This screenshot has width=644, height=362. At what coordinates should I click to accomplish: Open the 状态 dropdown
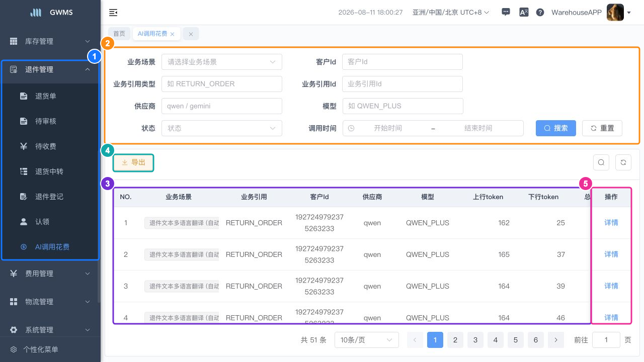coord(222,128)
